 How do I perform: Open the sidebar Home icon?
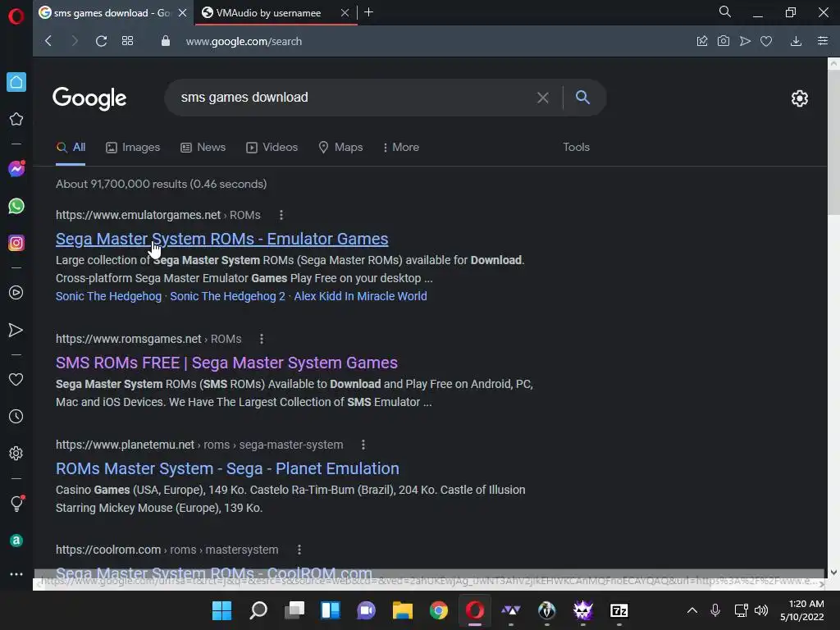[16, 82]
